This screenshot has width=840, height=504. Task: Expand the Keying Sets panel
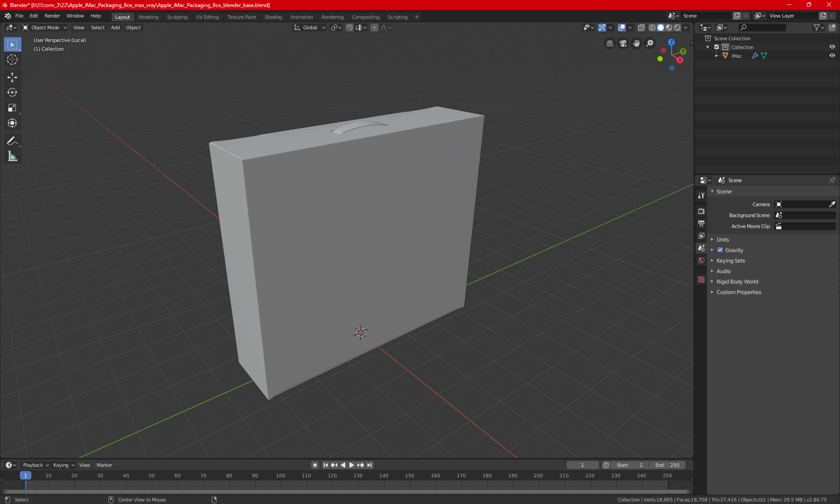(730, 261)
